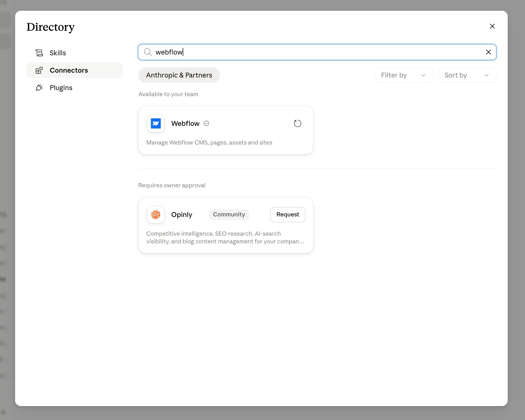Image resolution: width=525 pixels, height=420 pixels.
Task: Click the Connectors blocks icon
Action: tap(39, 70)
